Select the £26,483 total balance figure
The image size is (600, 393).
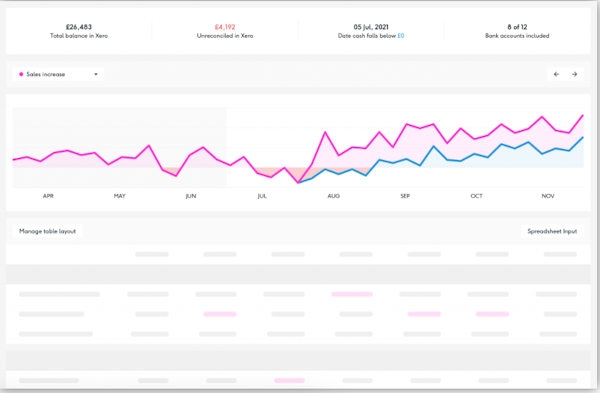tap(79, 27)
